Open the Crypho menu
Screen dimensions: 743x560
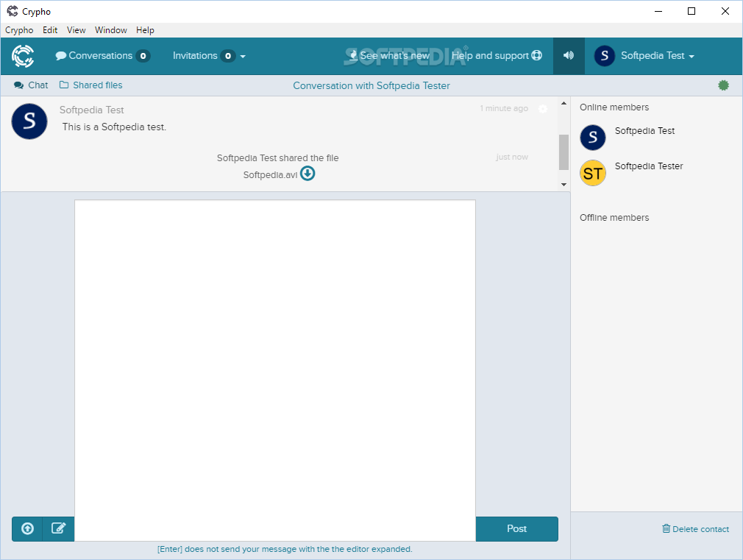pyautogui.click(x=19, y=30)
